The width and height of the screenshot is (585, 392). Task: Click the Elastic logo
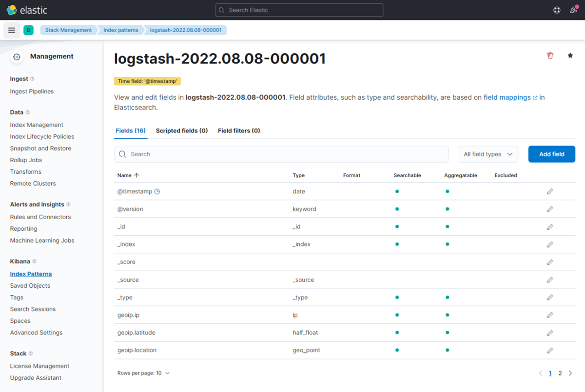27,10
